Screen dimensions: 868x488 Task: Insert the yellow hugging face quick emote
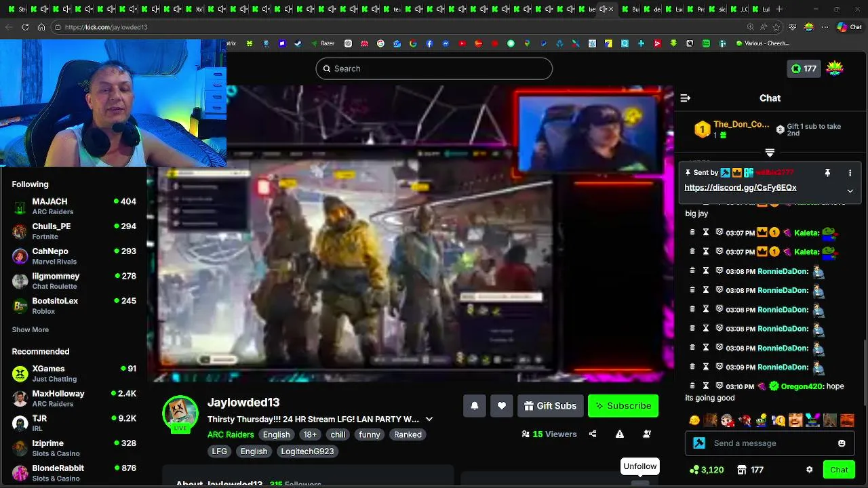[694, 420]
